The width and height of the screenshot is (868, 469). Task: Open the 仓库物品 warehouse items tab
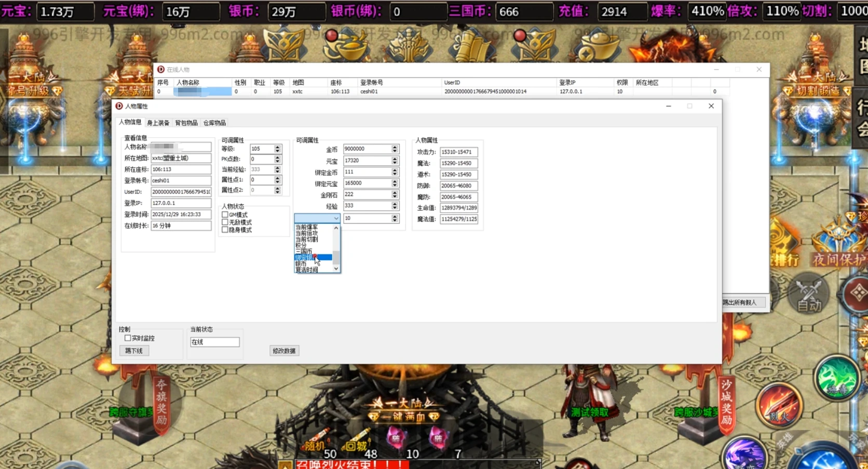[214, 123]
